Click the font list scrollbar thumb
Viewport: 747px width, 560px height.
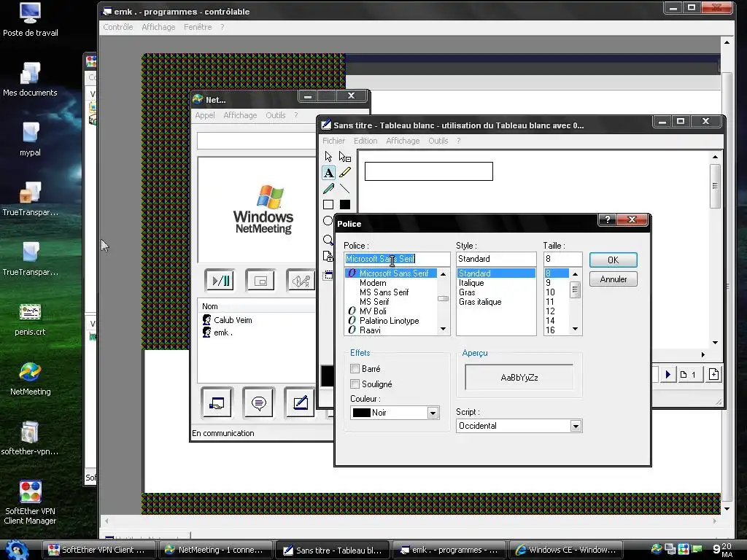coord(443,298)
